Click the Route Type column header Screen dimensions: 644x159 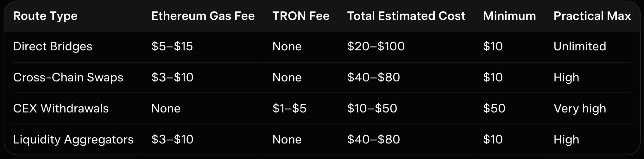[x=45, y=16]
